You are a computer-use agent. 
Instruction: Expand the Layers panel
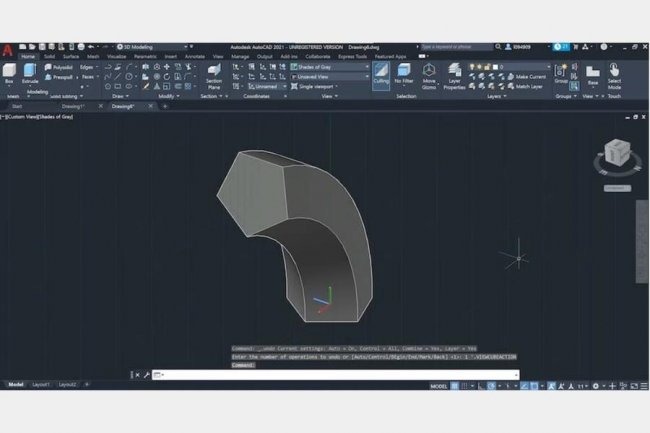click(x=497, y=96)
